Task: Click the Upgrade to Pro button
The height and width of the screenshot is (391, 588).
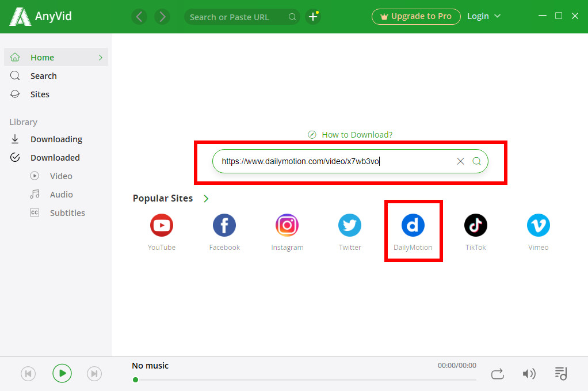Action: [x=416, y=17]
